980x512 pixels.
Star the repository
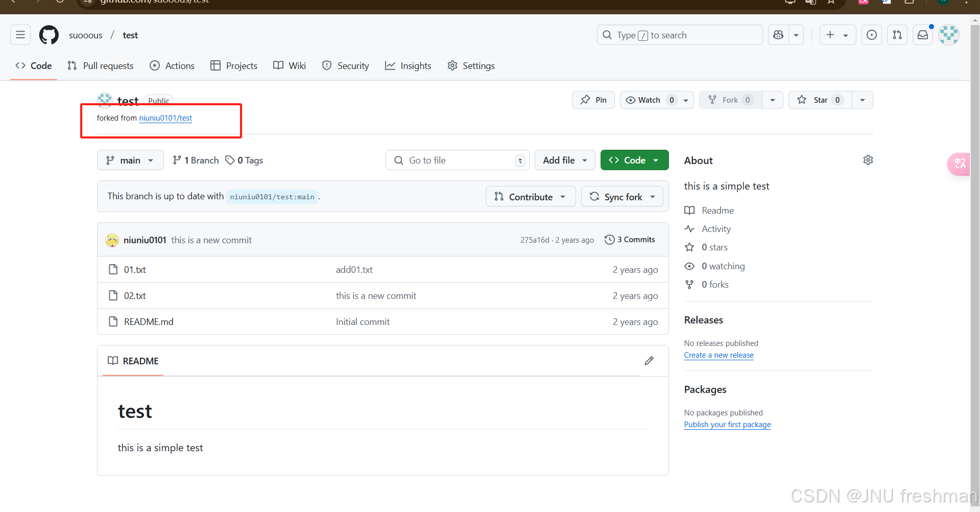click(x=820, y=100)
